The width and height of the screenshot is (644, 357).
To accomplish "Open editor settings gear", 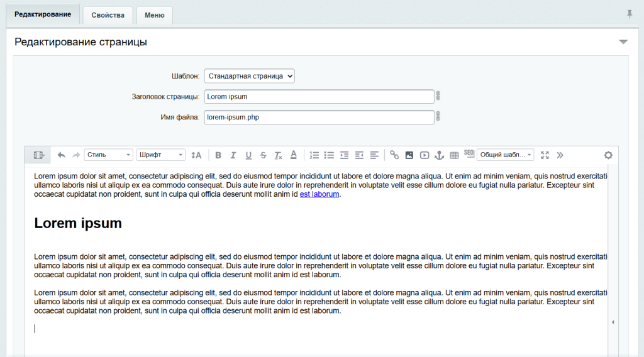I will 608,155.
